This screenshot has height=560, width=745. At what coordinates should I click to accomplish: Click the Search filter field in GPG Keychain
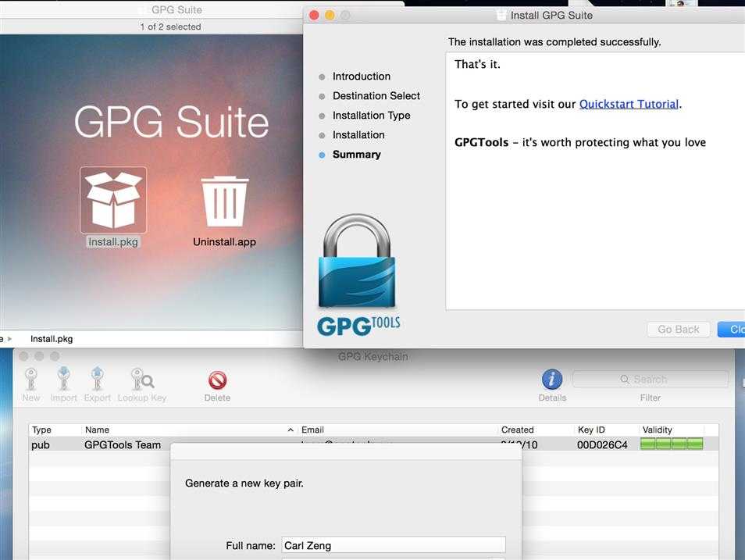click(x=651, y=380)
